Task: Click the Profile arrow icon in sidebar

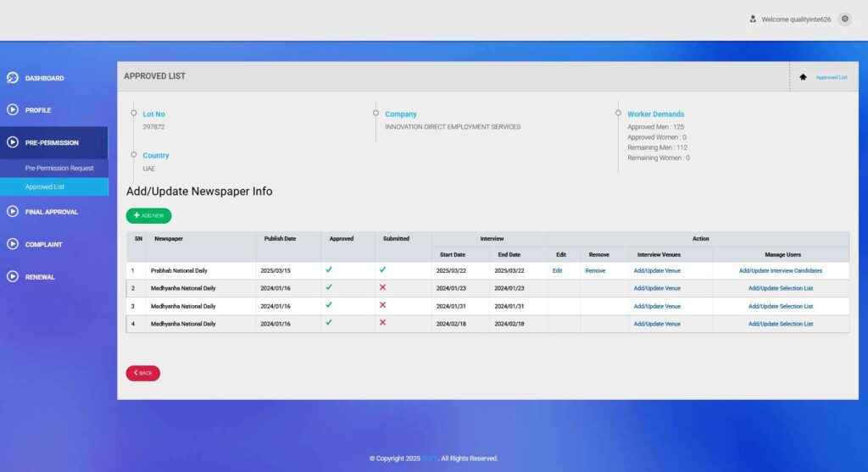Action: coord(13,110)
